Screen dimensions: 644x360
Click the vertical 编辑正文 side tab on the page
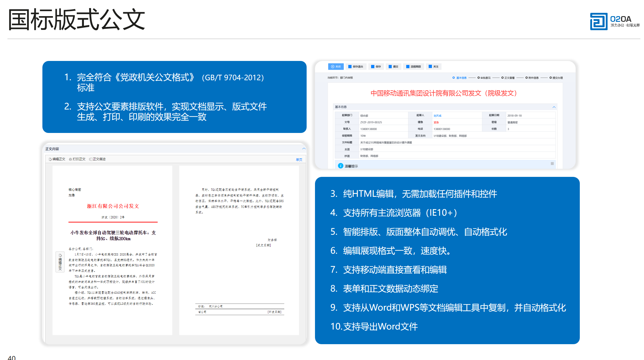tap(60, 262)
